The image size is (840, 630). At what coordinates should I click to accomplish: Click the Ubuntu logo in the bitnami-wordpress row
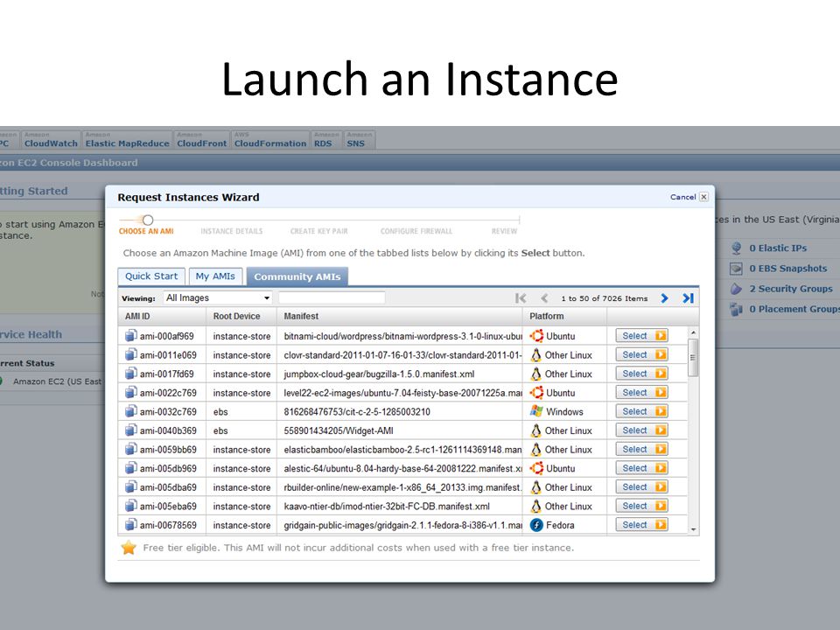[536, 336]
